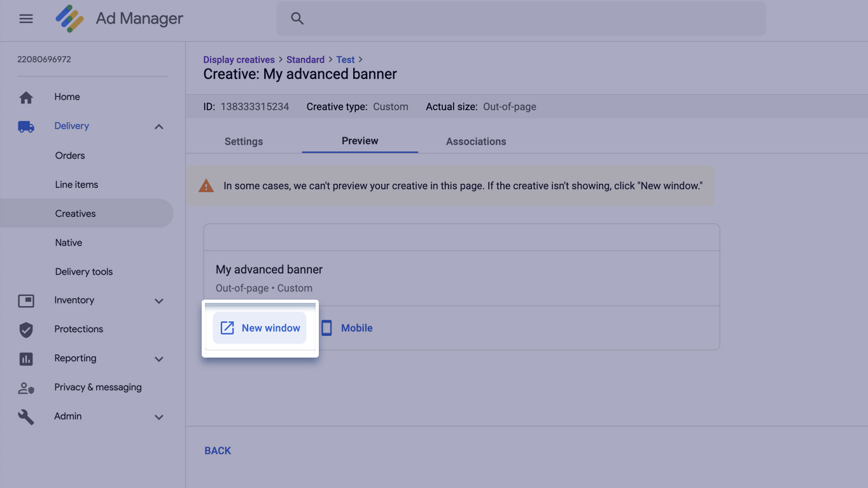Image resolution: width=868 pixels, height=488 pixels.
Task: Open preview in New window
Action: [x=260, y=328]
